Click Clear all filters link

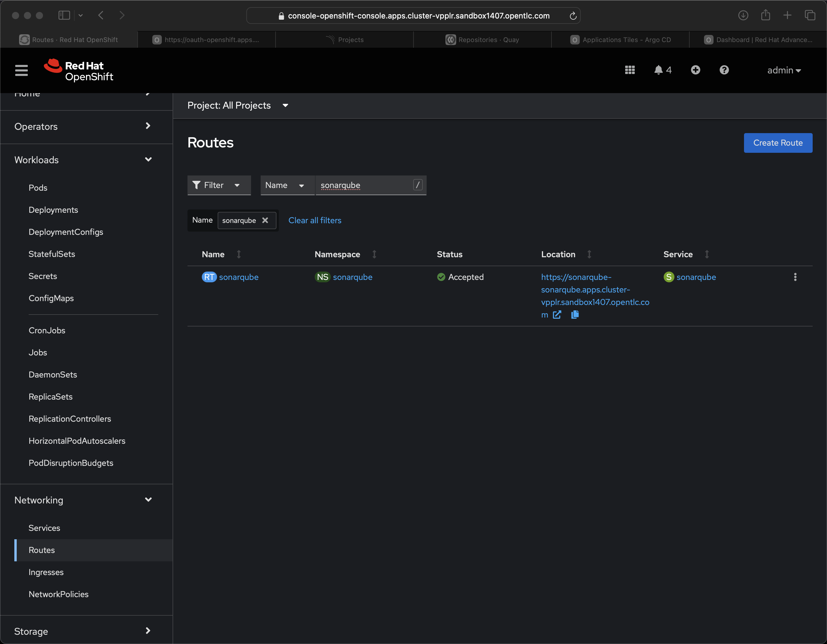pos(315,220)
